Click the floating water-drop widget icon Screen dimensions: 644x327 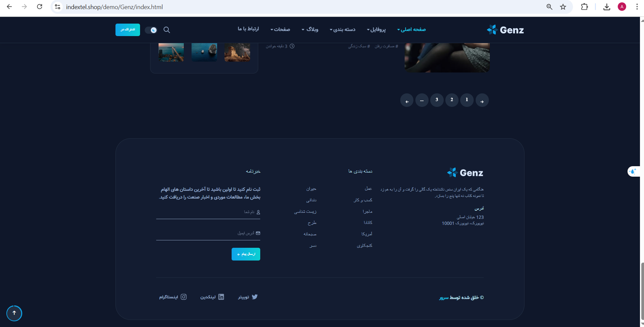coord(633,172)
